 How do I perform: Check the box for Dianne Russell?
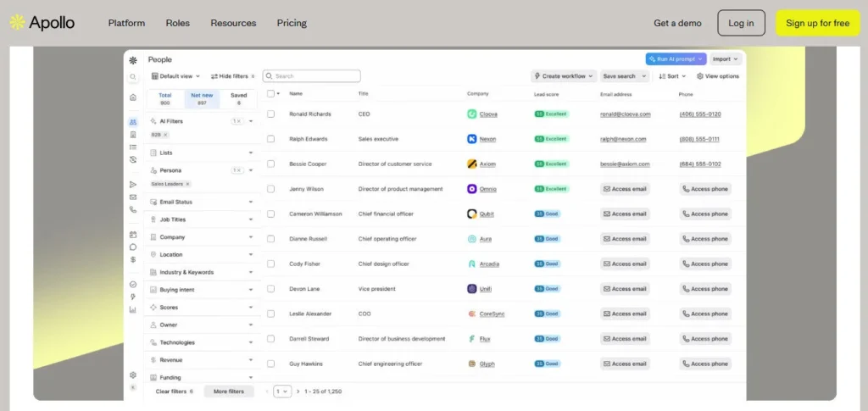270,239
